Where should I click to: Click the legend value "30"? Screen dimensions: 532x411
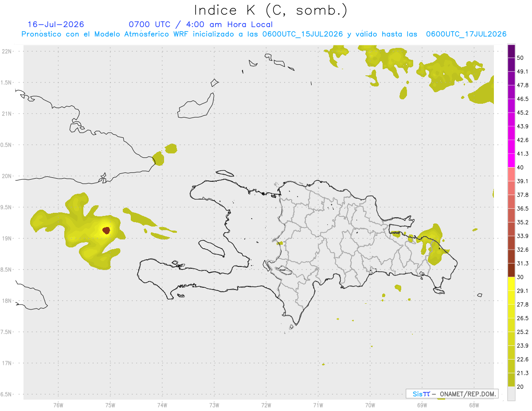click(x=521, y=277)
